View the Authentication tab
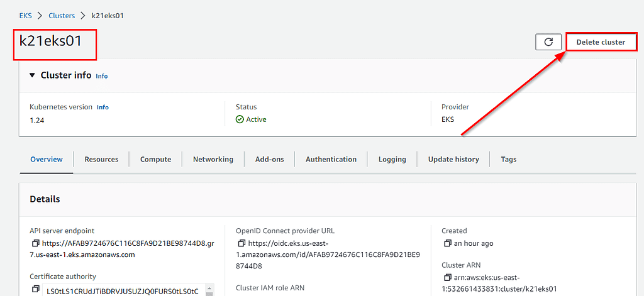644x296 pixels. (331, 160)
